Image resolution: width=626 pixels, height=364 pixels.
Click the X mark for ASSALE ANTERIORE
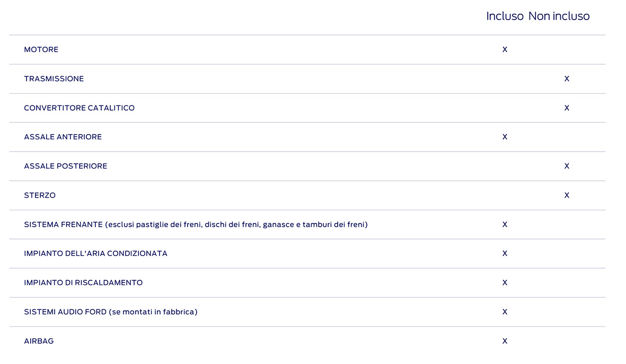pos(505,137)
